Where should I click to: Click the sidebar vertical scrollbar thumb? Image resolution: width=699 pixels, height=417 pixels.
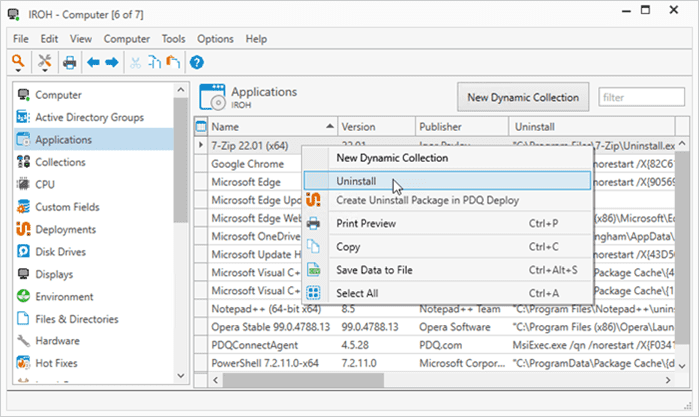point(181,160)
